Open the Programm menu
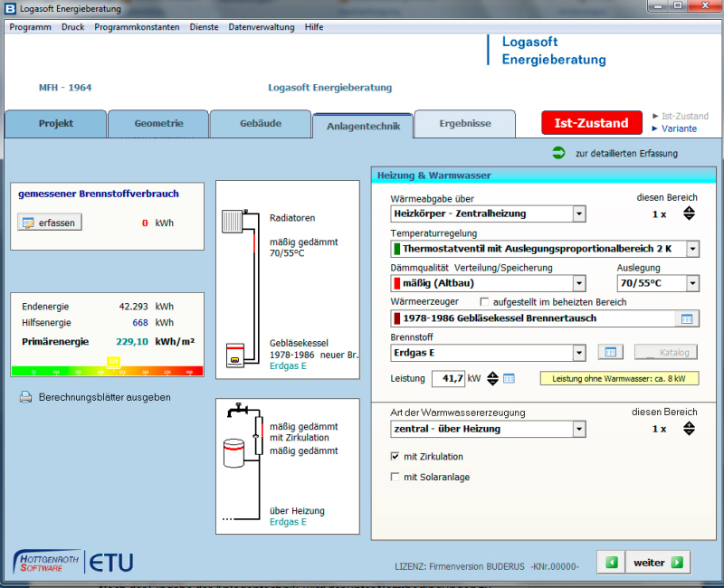 [31, 27]
